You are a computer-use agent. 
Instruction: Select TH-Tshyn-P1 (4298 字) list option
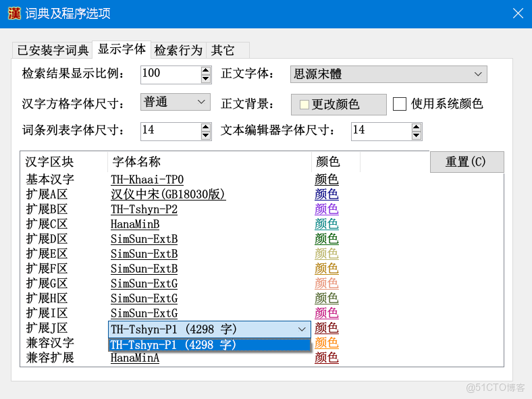[x=209, y=345]
